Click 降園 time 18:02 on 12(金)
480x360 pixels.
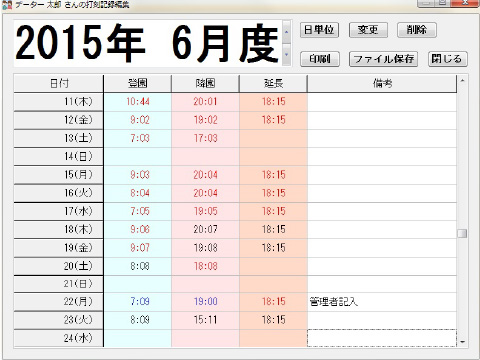click(205, 120)
